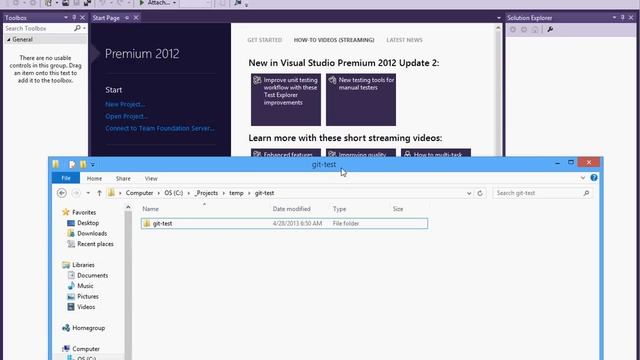The height and width of the screenshot is (360, 640).
Task: Click the Explorer Help question mark icon
Action: (x=594, y=178)
